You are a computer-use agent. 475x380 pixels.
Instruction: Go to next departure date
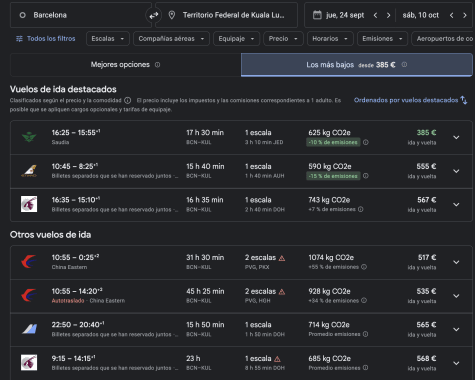(x=388, y=15)
